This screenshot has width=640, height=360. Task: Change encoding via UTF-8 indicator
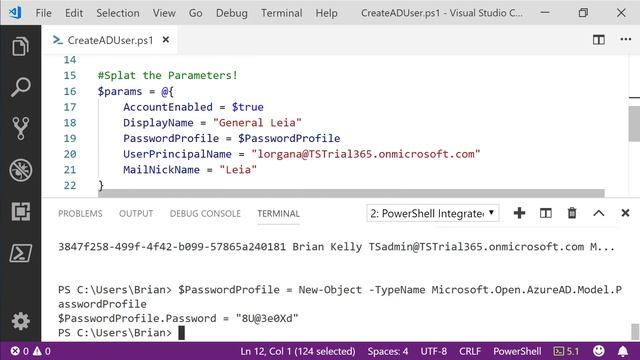pyautogui.click(x=433, y=351)
